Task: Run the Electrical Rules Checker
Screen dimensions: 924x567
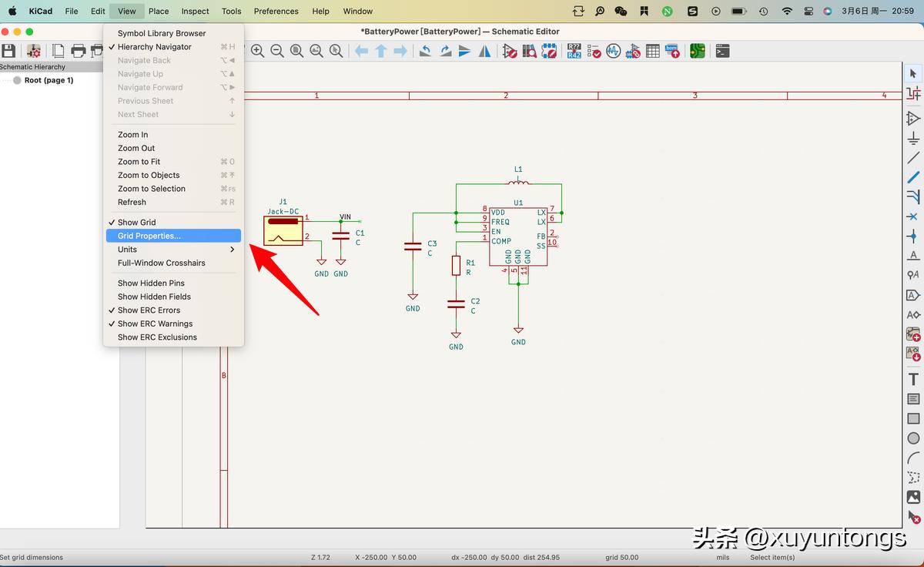Action: [x=593, y=50]
